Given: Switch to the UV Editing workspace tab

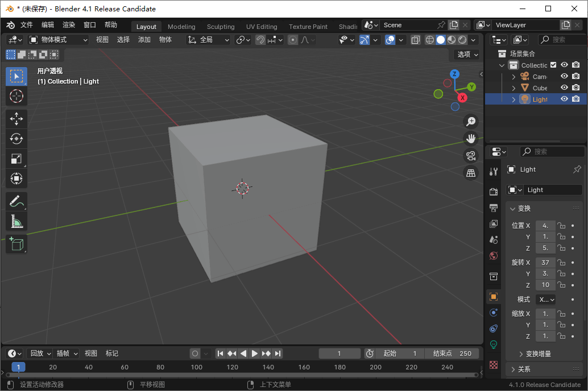Looking at the screenshot, I should pos(262,26).
